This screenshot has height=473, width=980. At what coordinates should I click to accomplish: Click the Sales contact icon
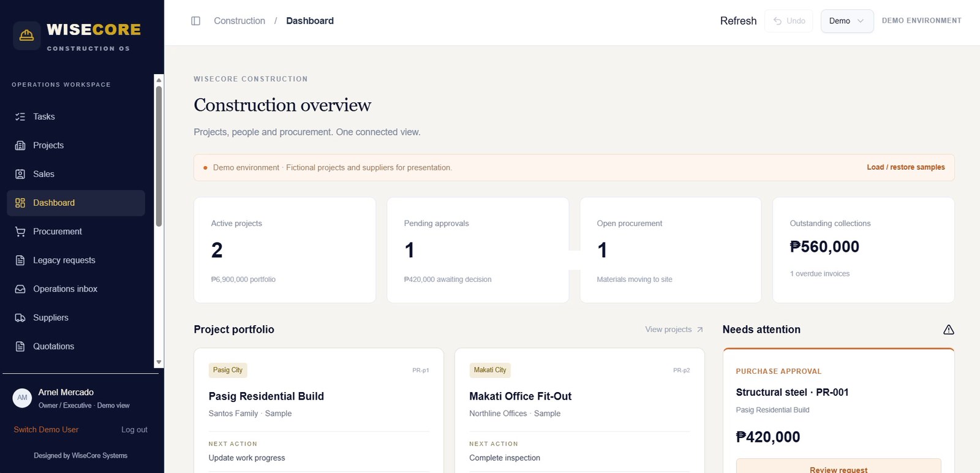tap(20, 174)
